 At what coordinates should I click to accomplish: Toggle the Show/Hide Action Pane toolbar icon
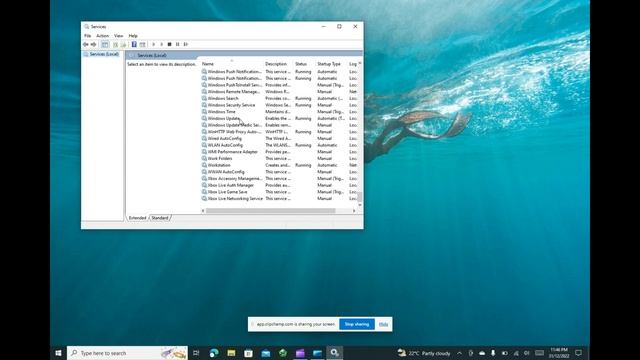(x=142, y=44)
